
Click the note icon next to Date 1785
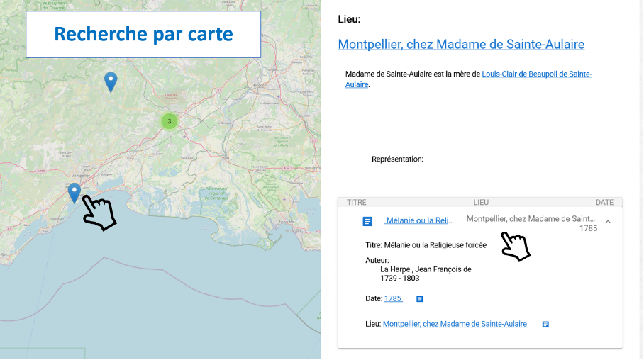[420, 299]
